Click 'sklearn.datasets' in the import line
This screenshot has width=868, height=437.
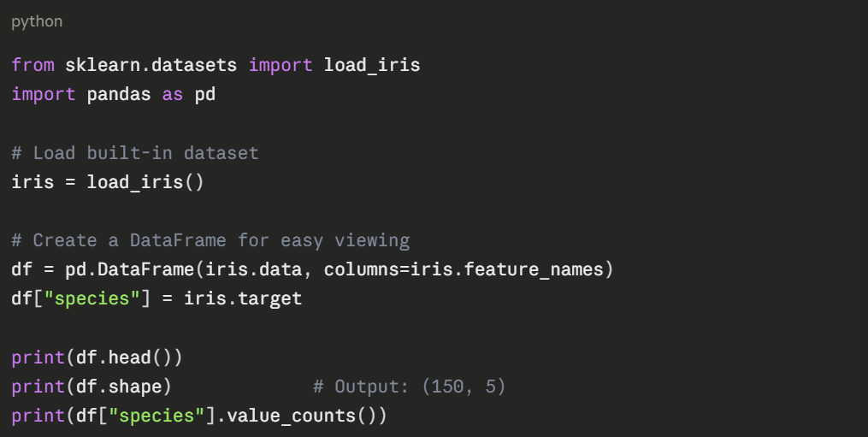[151, 65]
